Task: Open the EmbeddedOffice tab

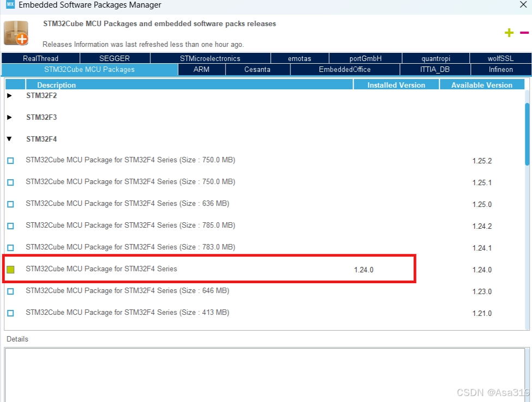Action: click(x=344, y=70)
